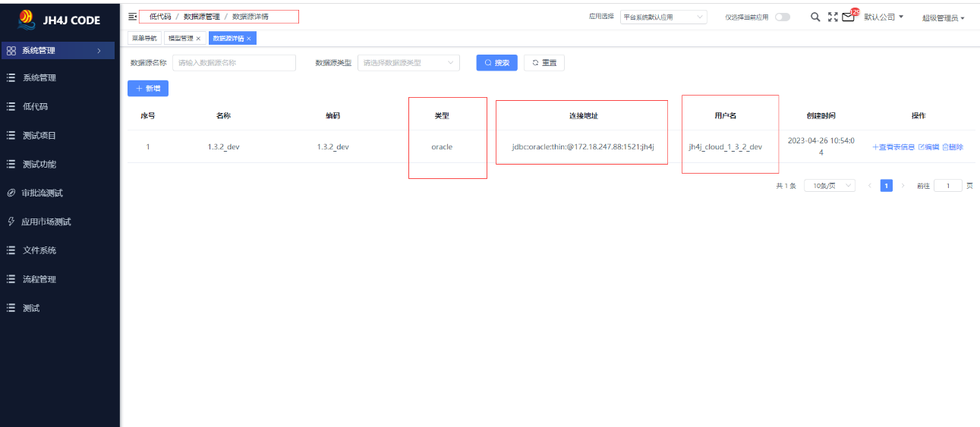Click the oracle type cell
Screen dimensions: 980x427
pyautogui.click(x=442, y=147)
